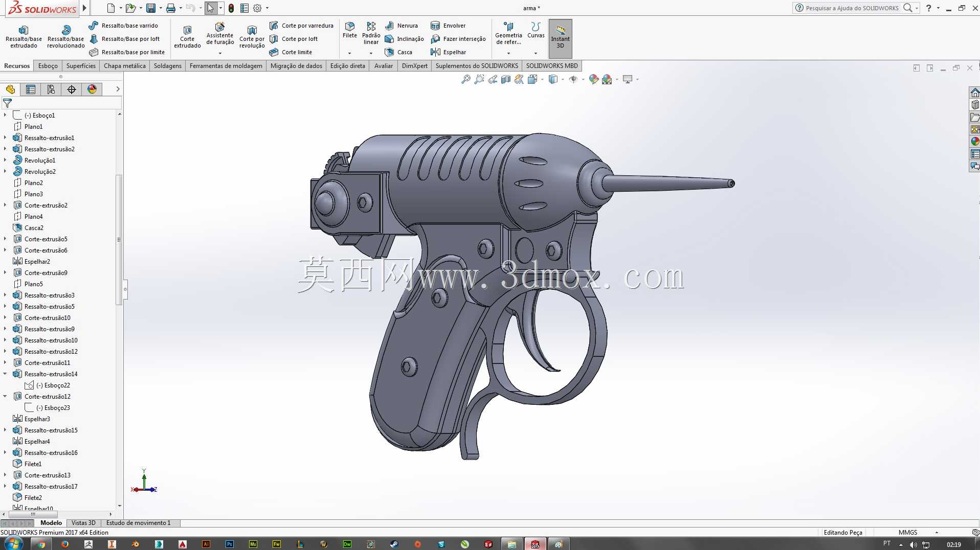Image resolution: width=980 pixels, height=550 pixels.
Task: Open Geometria de referência tool
Action: pyautogui.click(x=508, y=33)
